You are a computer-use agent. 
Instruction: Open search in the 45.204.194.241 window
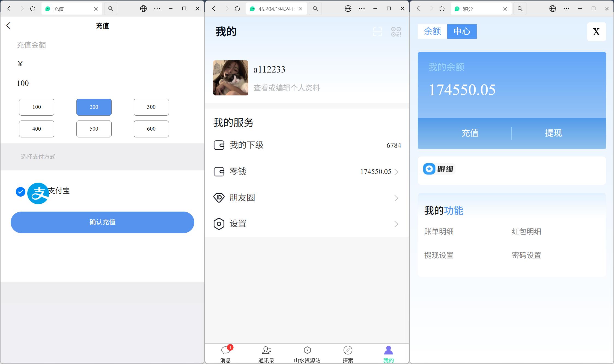coord(315,9)
